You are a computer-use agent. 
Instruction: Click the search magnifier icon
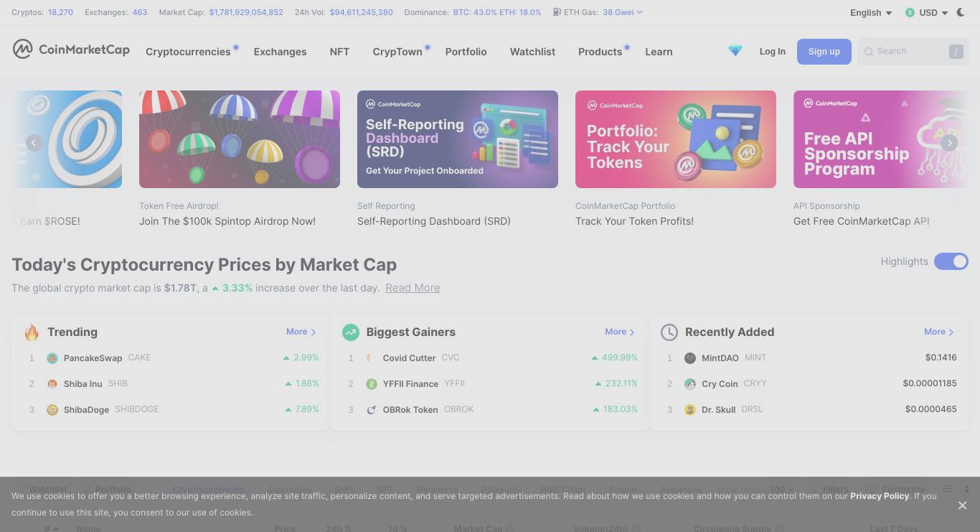(869, 52)
